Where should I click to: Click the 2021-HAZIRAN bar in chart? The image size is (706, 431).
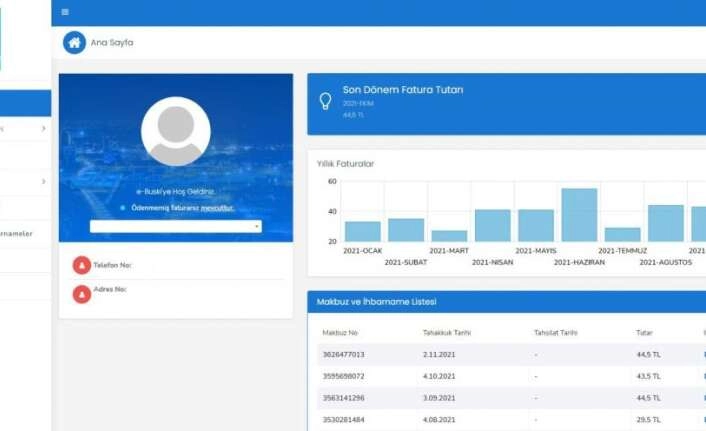579,215
